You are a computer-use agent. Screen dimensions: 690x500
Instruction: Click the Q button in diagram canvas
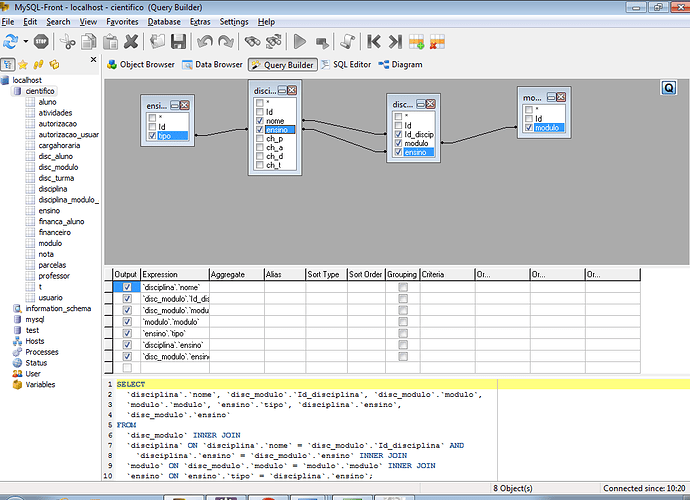click(x=668, y=88)
